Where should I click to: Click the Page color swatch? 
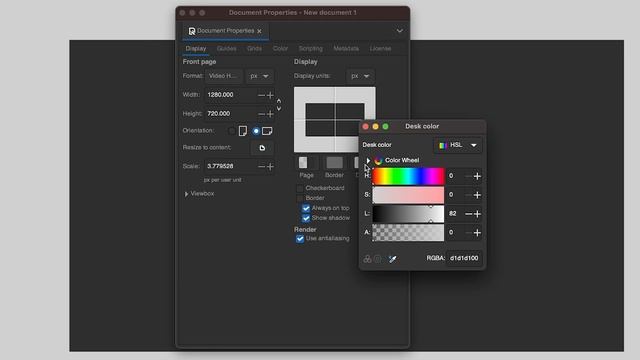pyautogui.click(x=307, y=163)
